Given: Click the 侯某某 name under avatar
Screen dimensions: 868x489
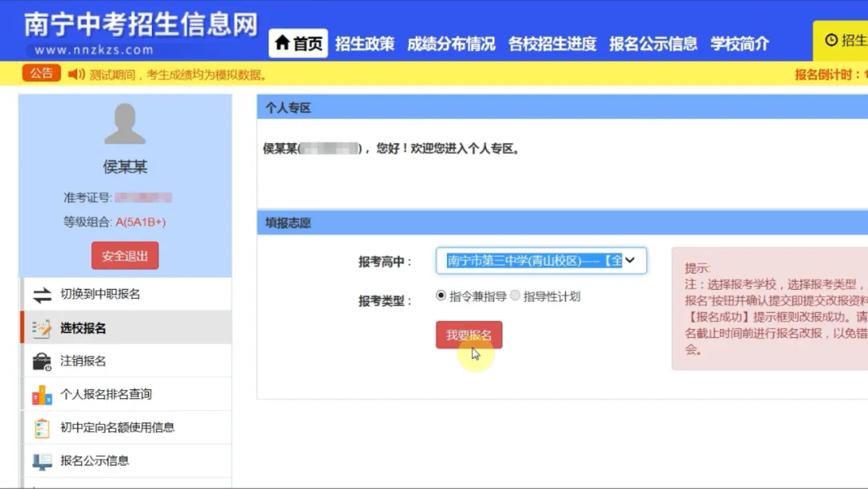Looking at the screenshot, I should [x=125, y=166].
